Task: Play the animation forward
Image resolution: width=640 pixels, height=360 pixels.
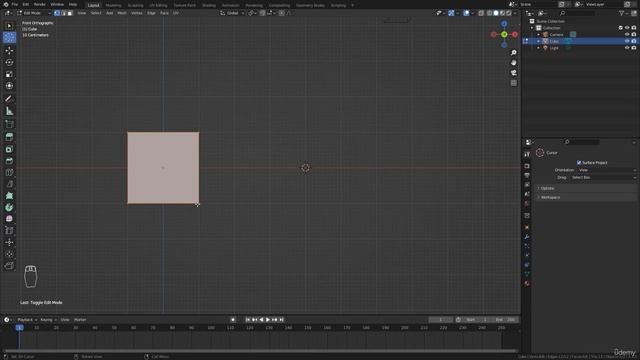Action: (268, 320)
